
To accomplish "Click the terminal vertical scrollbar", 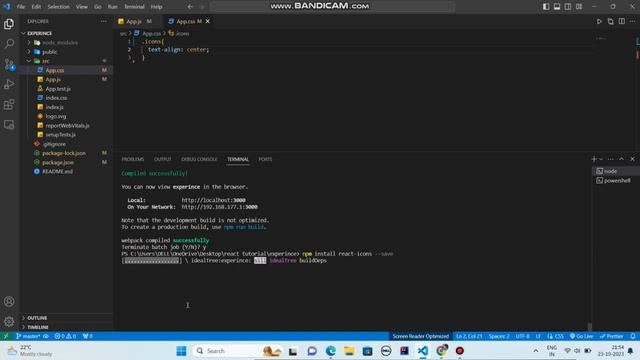I will 589,327.
